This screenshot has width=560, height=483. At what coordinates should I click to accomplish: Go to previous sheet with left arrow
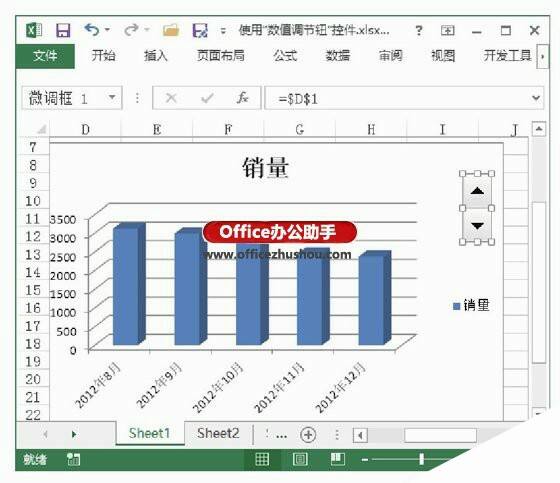coord(45,434)
